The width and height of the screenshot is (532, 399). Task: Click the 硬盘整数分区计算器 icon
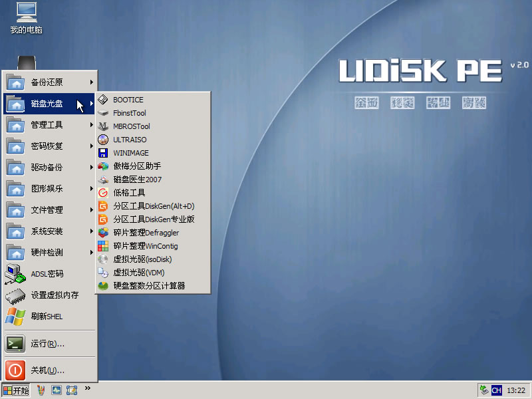click(103, 286)
